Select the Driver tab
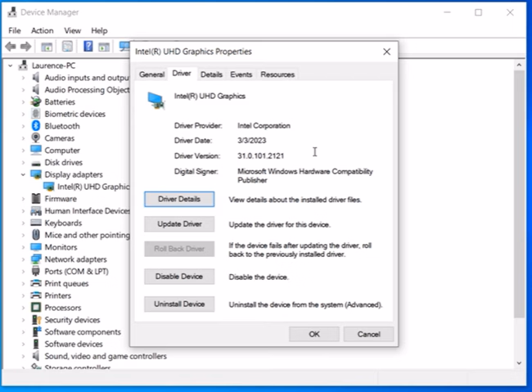Viewport: 532px width, 392px height. coord(182,74)
